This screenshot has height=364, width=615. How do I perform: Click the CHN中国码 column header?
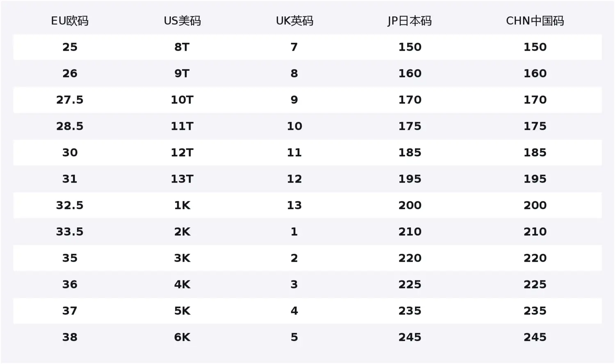(535, 21)
